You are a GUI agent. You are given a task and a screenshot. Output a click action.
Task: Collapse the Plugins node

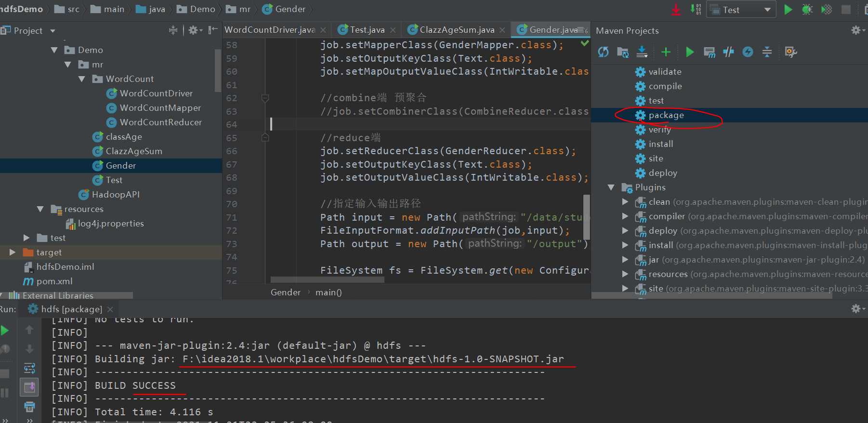coord(611,187)
